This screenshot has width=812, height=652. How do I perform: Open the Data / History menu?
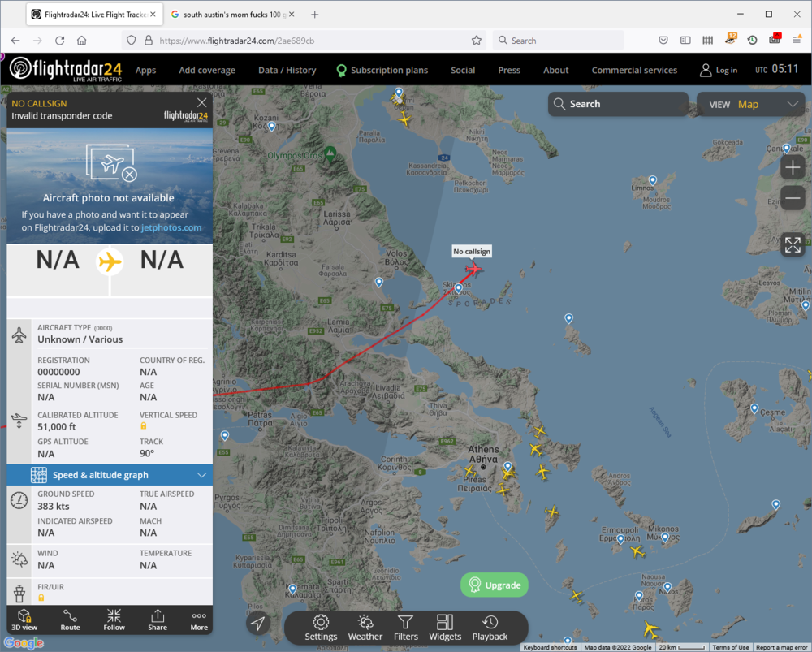[x=287, y=70]
